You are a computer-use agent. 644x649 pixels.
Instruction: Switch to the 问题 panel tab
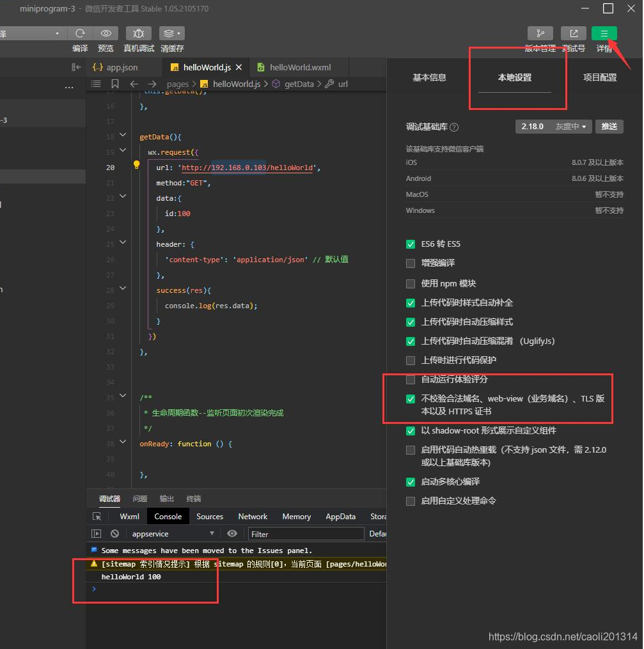[140, 499]
